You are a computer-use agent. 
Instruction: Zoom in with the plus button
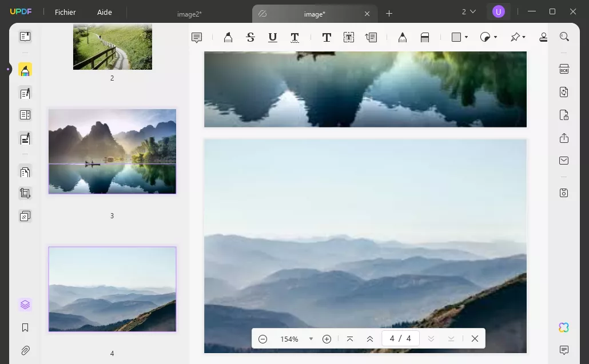click(x=327, y=338)
